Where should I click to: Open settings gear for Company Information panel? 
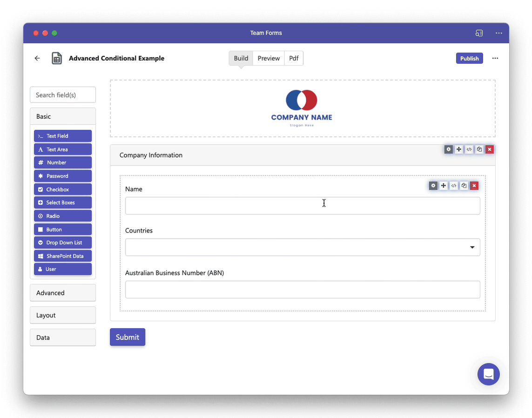tap(449, 149)
